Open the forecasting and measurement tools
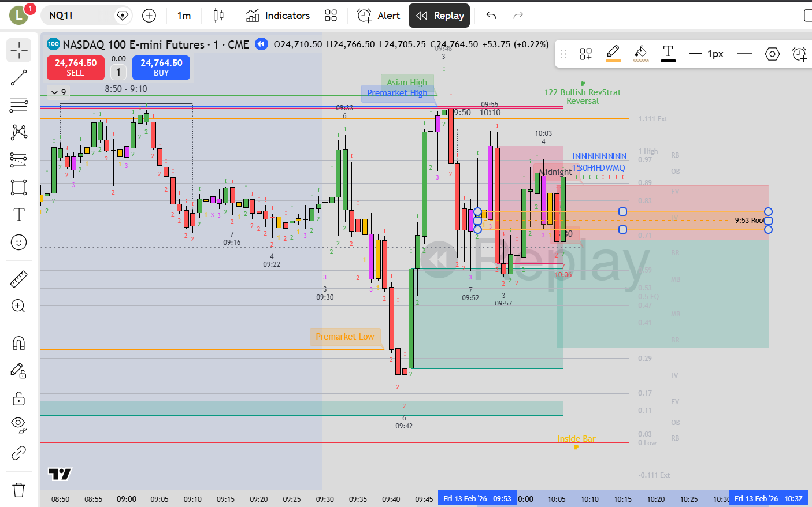812x507 pixels. pos(18,159)
